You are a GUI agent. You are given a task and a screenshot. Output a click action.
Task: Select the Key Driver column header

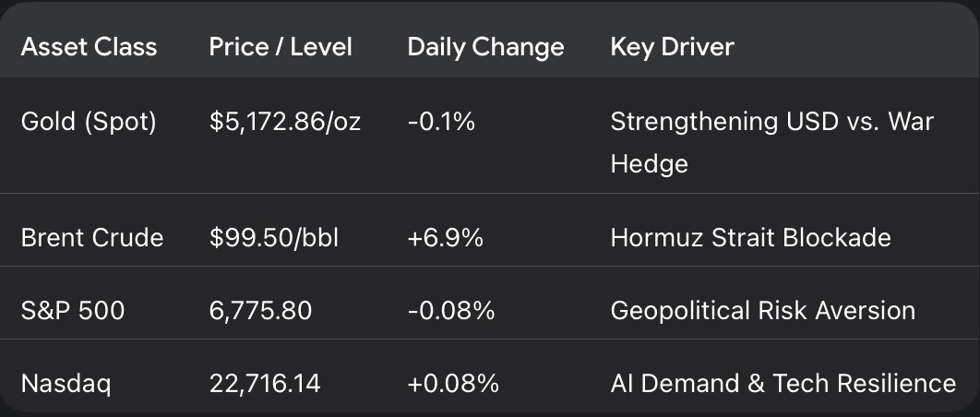pos(672,47)
